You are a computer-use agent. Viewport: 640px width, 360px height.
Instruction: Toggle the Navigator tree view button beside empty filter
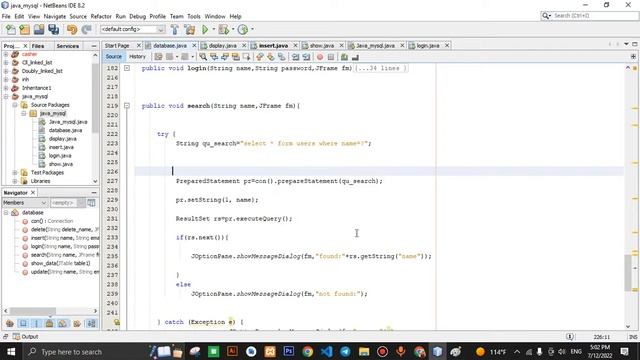point(91,203)
